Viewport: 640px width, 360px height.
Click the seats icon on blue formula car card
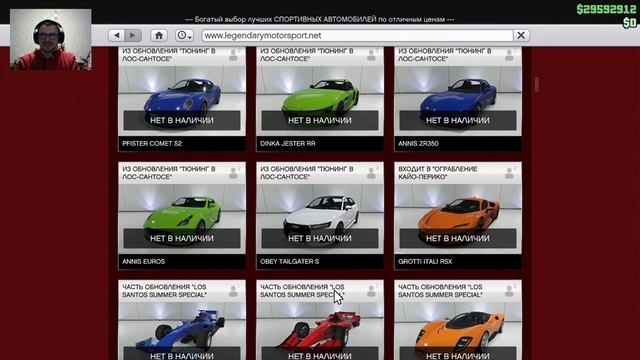pos(233,291)
